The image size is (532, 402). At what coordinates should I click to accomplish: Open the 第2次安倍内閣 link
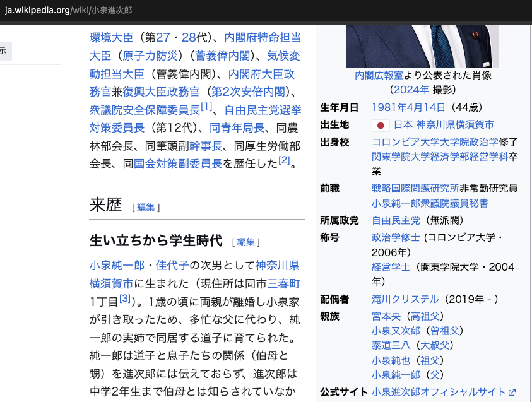(249, 92)
